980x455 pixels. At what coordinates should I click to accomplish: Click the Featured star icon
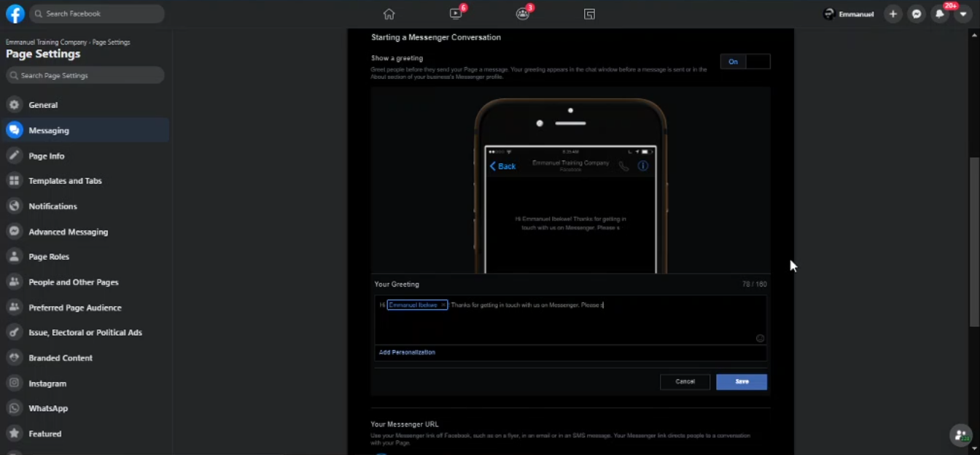pos(14,434)
